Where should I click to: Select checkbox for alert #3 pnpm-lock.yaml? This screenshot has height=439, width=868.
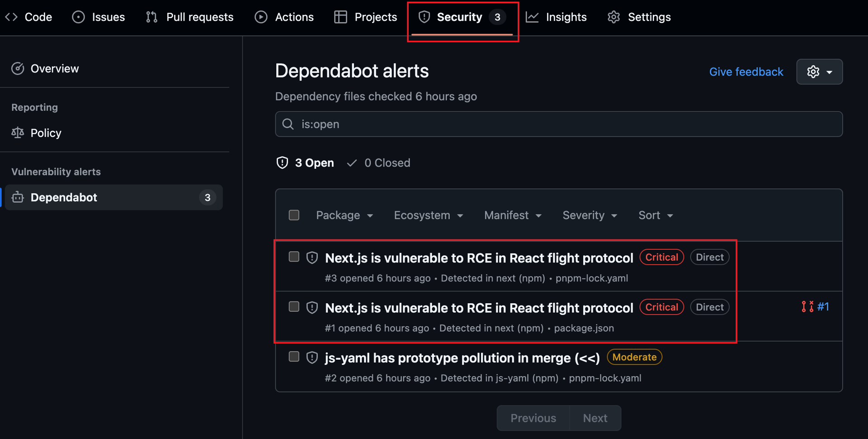point(294,257)
